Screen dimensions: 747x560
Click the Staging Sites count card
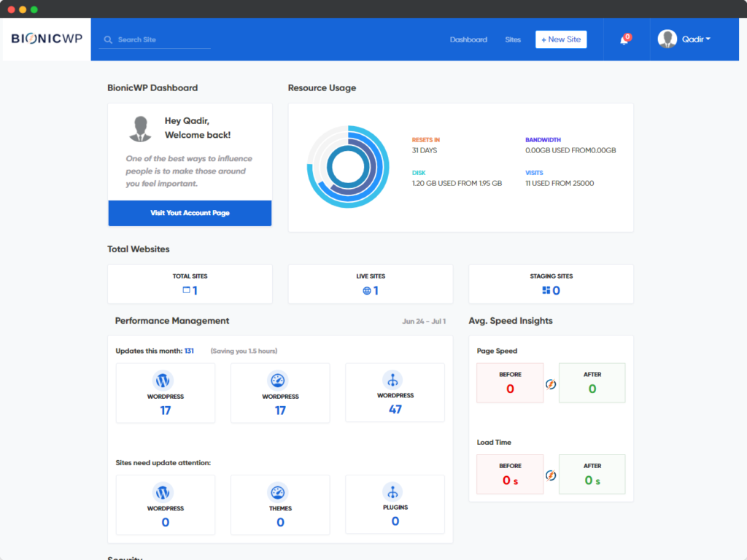pos(551,284)
